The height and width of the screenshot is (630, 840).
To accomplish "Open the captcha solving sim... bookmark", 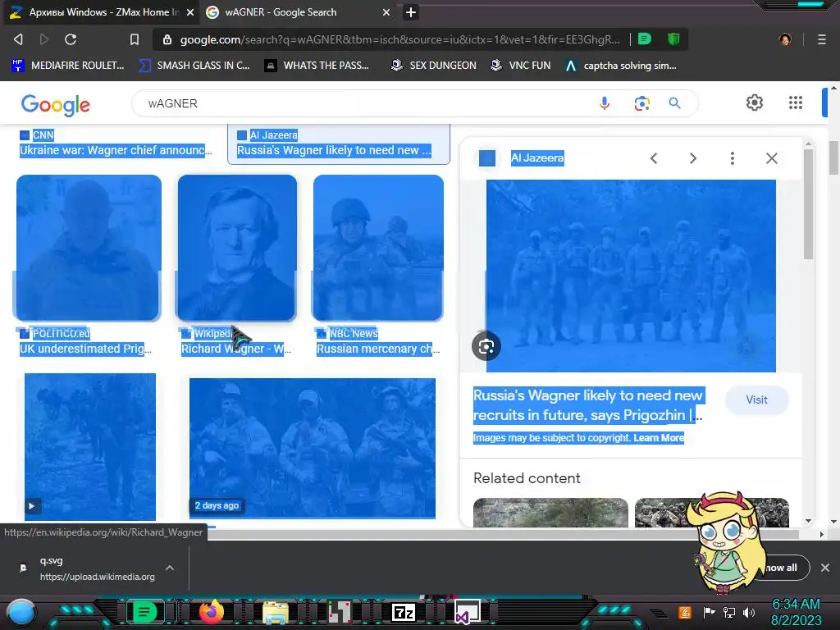I will pyautogui.click(x=621, y=66).
